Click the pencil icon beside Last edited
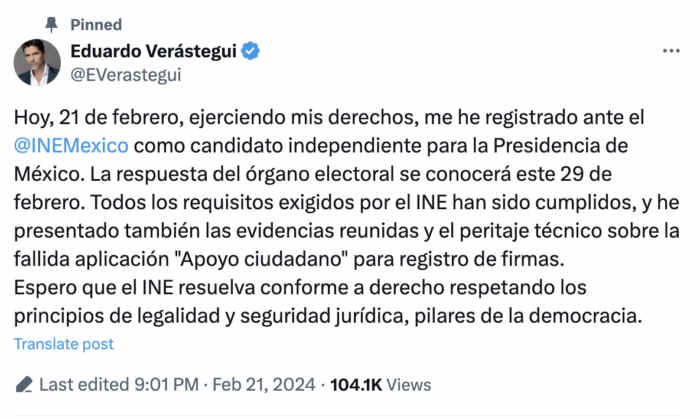 pos(24,384)
